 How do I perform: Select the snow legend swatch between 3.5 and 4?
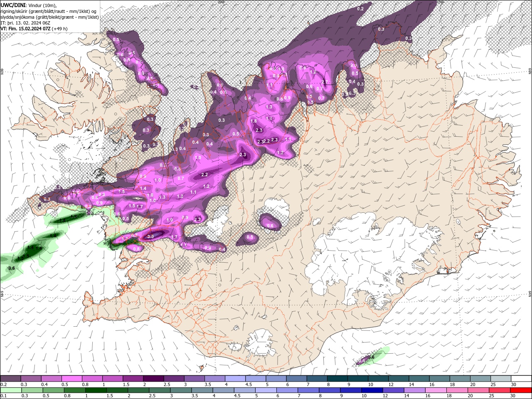tap(214, 379)
